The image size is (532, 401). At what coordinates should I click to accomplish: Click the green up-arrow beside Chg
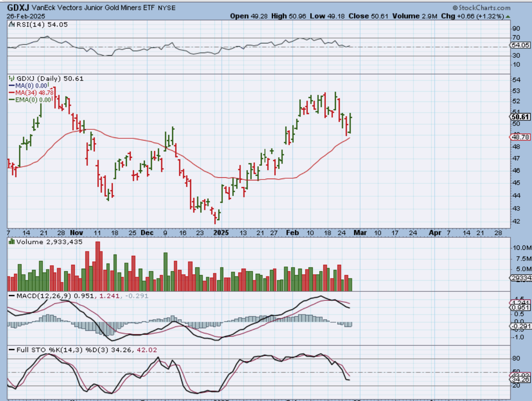coord(508,16)
